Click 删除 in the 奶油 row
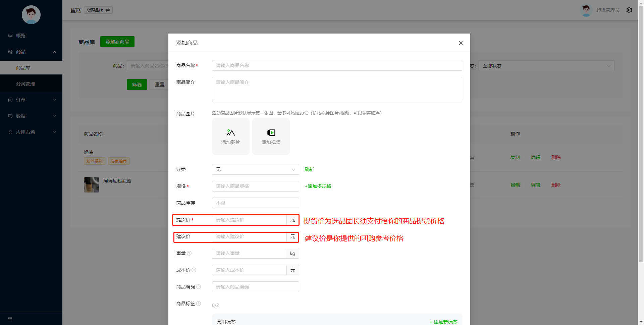This screenshot has width=644, height=325. click(x=556, y=157)
